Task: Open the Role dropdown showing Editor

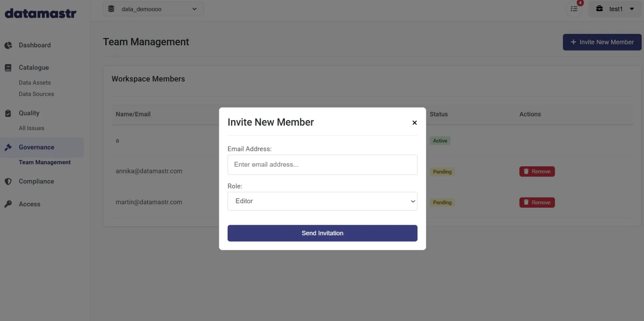Action: pos(322,201)
